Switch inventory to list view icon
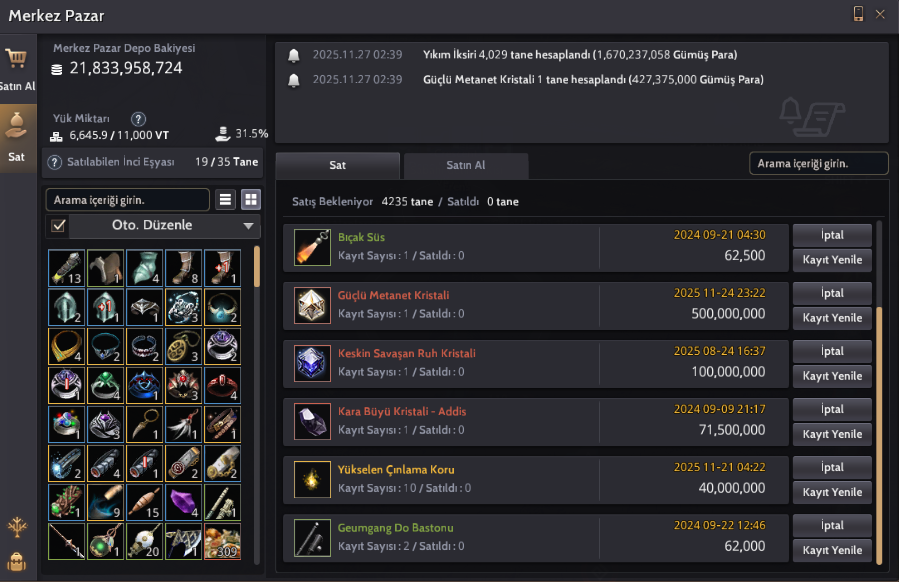This screenshot has height=582, width=899. 225,200
